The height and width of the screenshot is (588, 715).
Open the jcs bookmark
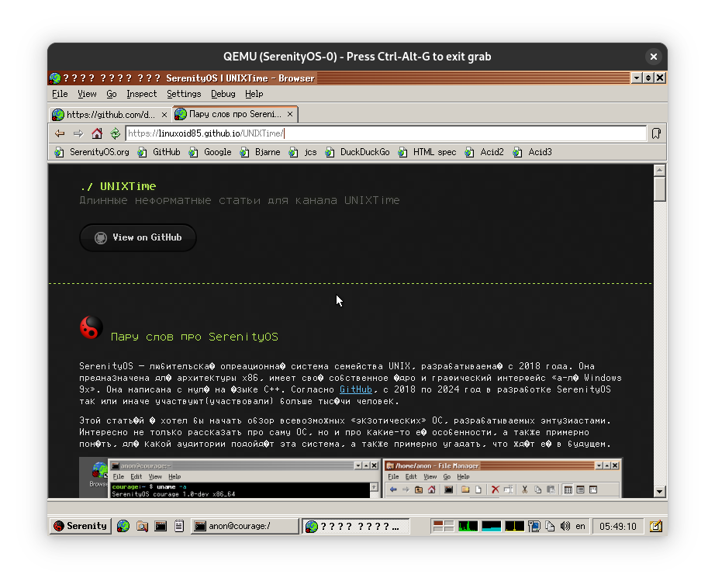[302, 152]
